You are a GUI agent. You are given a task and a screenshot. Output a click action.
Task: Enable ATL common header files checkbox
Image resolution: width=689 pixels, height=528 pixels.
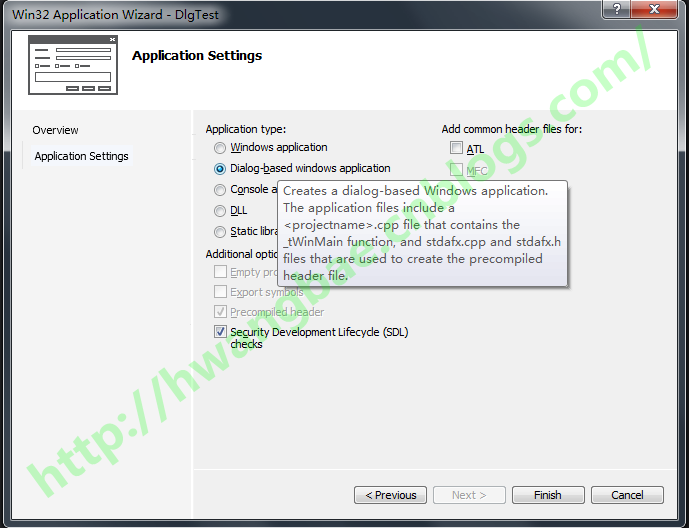(456, 148)
